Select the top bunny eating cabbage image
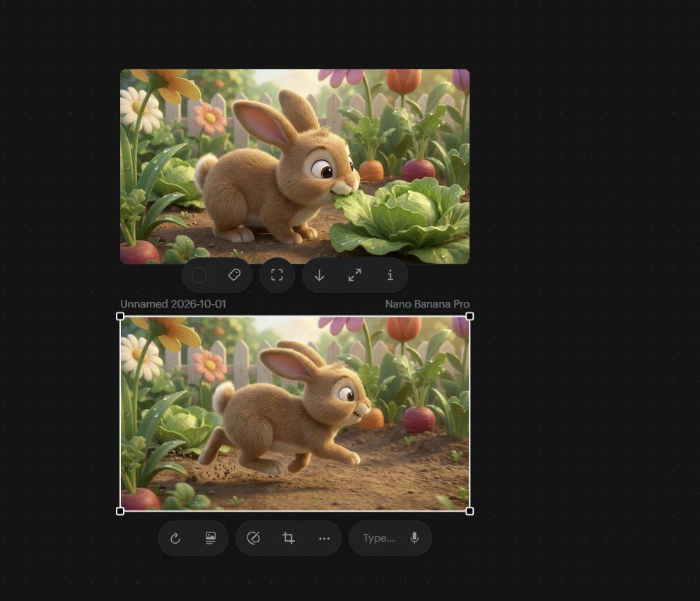 click(295, 167)
